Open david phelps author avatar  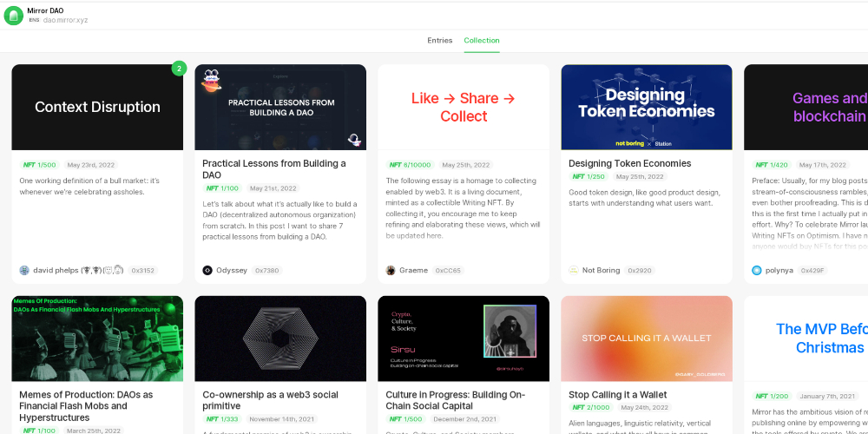[24, 271]
